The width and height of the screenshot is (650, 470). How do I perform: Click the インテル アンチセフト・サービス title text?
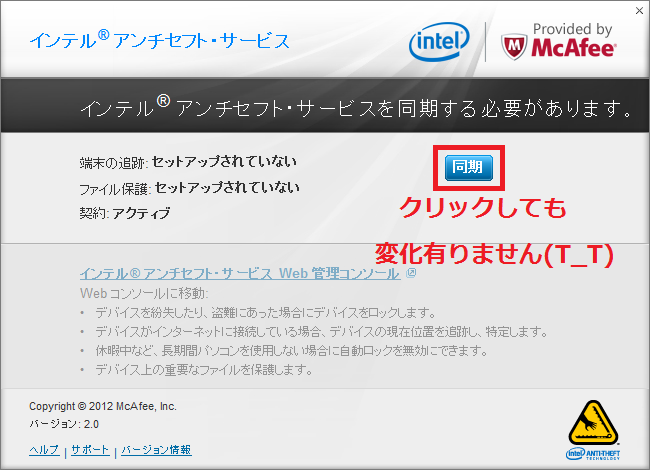point(160,41)
